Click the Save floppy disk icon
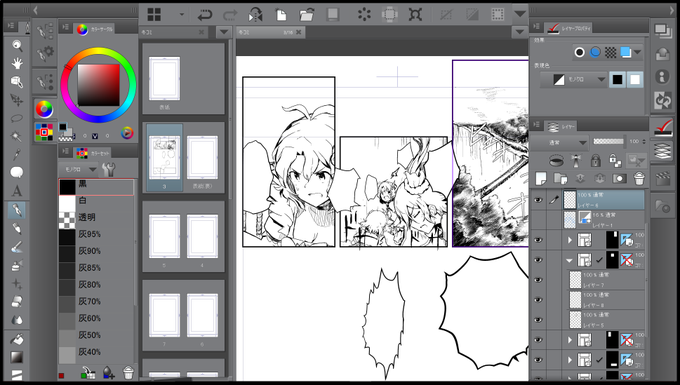This screenshot has width=680, height=385. [x=333, y=15]
